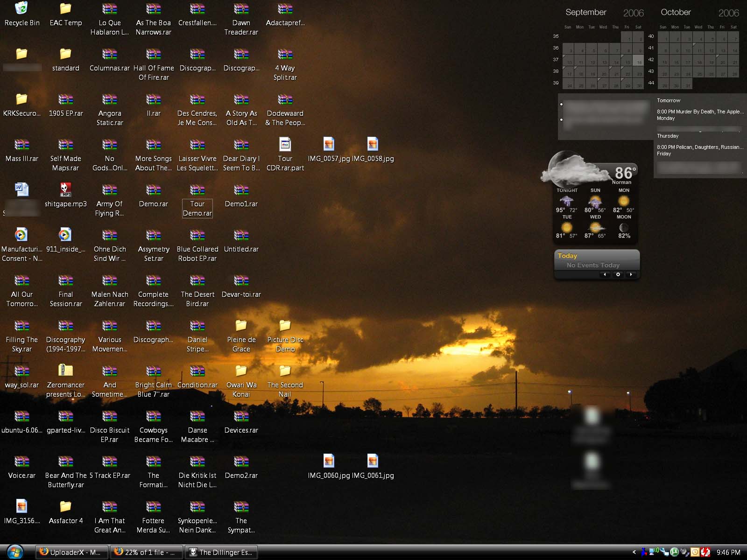This screenshot has width=747, height=560.
Task: Expand hidden system tray icons
Action: [x=634, y=553]
